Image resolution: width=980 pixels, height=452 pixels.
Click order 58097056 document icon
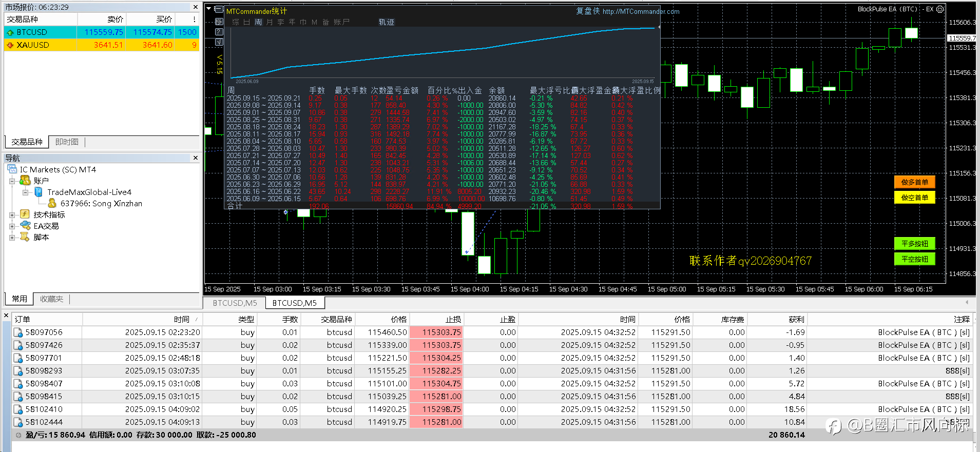(x=18, y=332)
